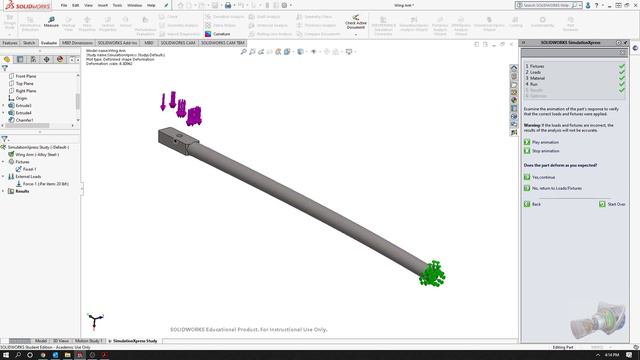
Task: Open the Help menu
Action: (x=151, y=5)
